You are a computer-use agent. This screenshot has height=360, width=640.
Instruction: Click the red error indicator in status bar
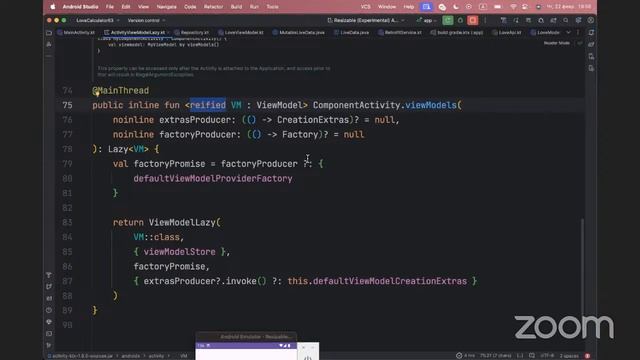pyautogui.click(x=587, y=356)
